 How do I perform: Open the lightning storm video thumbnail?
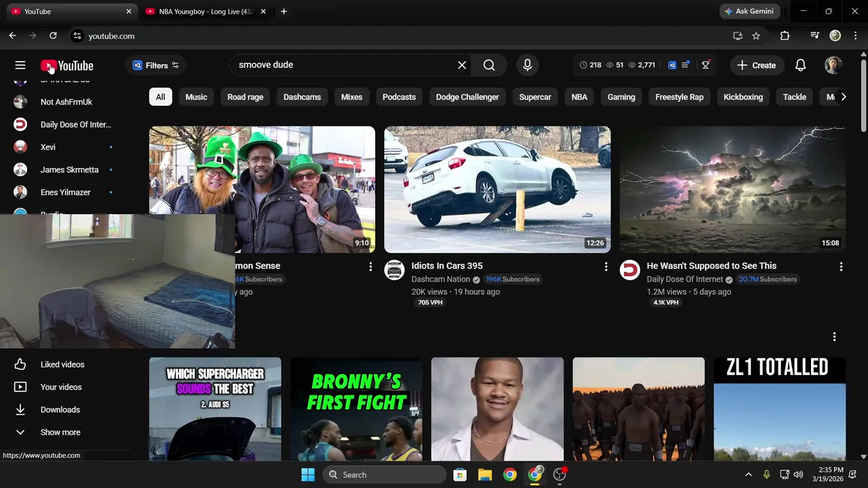732,190
